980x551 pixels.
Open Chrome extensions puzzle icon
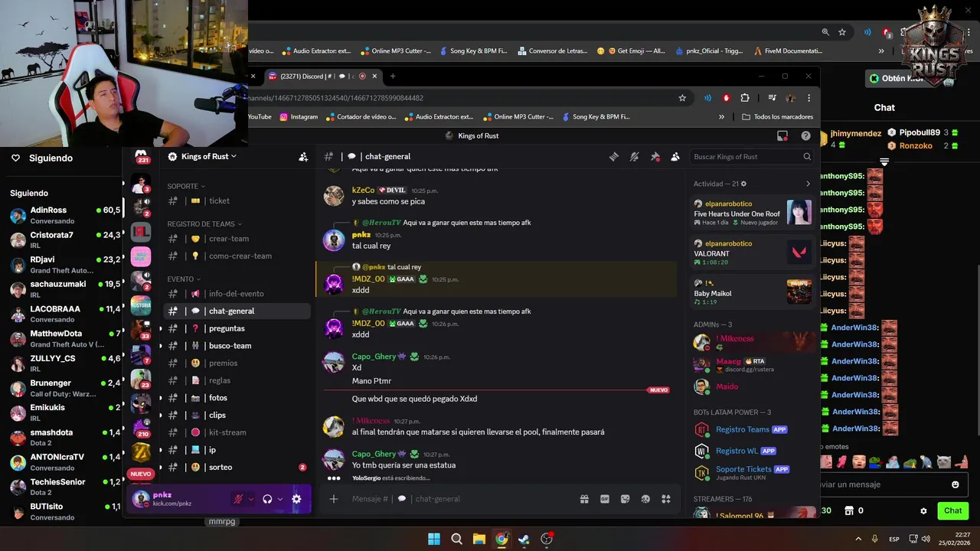point(744,98)
